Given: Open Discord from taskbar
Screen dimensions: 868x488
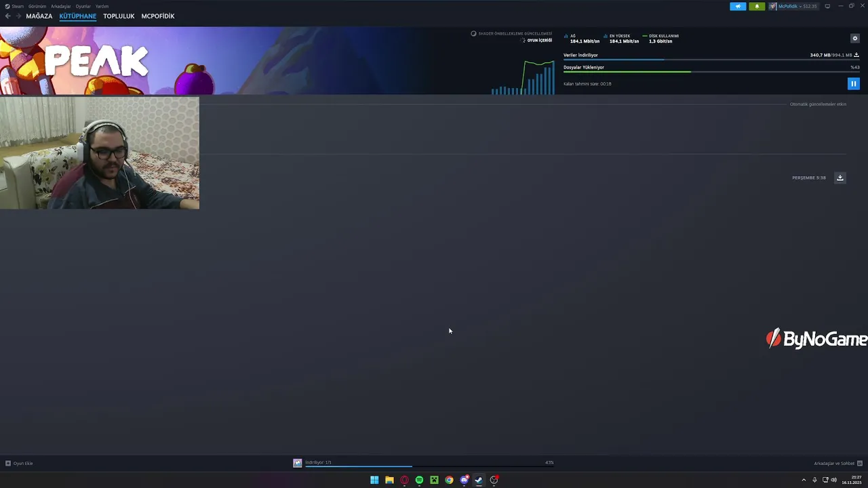Looking at the screenshot, I should click(464, 480).
